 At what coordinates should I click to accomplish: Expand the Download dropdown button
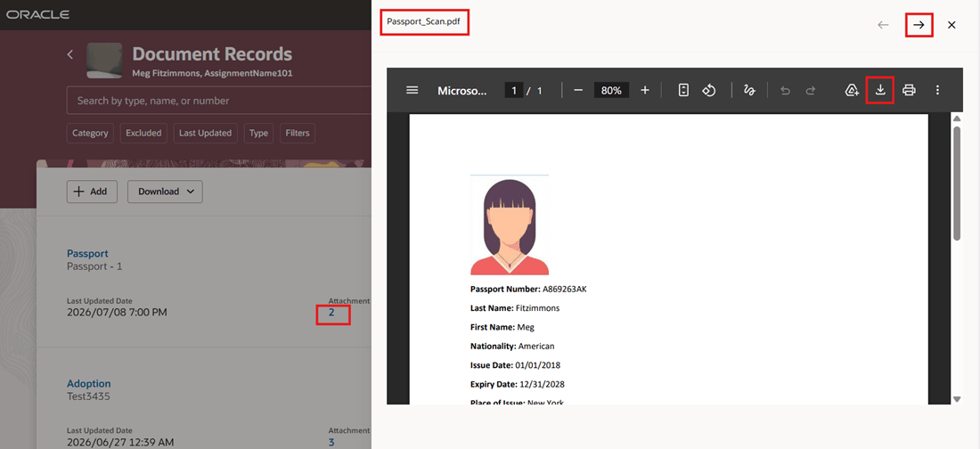point(165,192)
